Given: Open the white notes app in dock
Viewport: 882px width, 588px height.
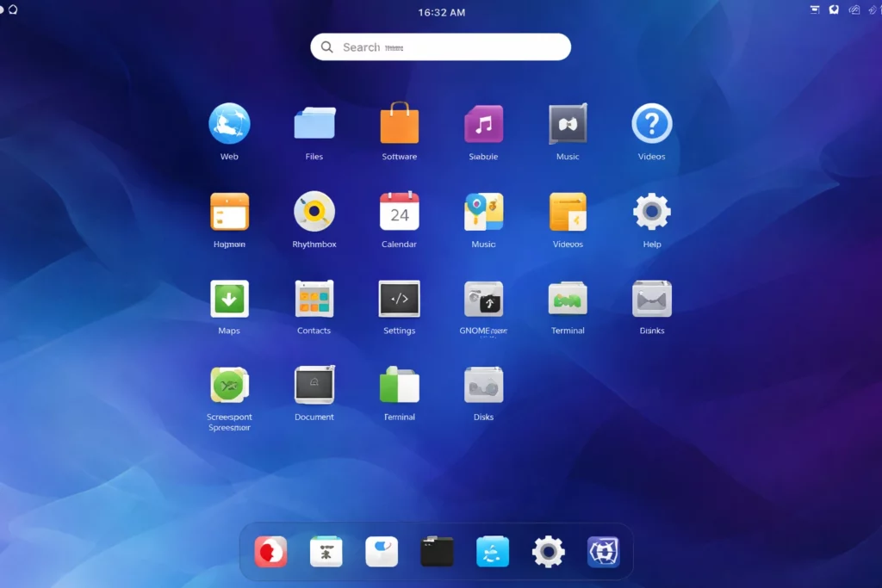Looking at the screenshot, I should coord(326,552).
